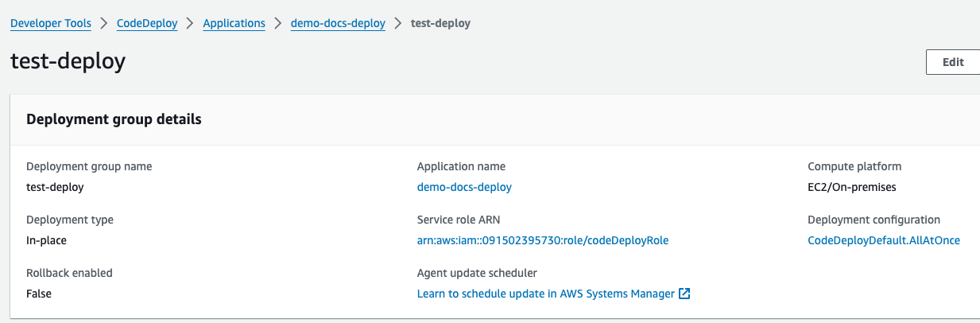The width and height of the screenshot is (980, 323).
Task: Open the CodeDeployDefault.AllAtOnce configuration link
Action: click(x=884, y=240)
